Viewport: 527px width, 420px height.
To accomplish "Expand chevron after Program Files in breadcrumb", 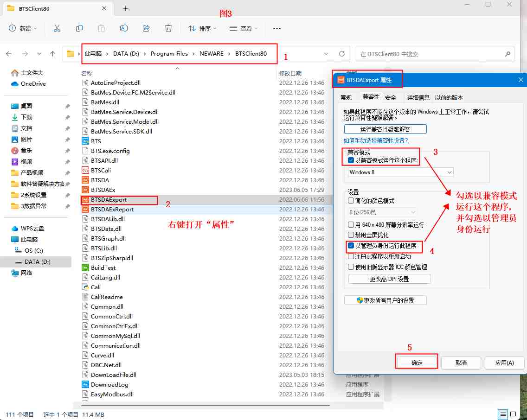I will (193, 54).
